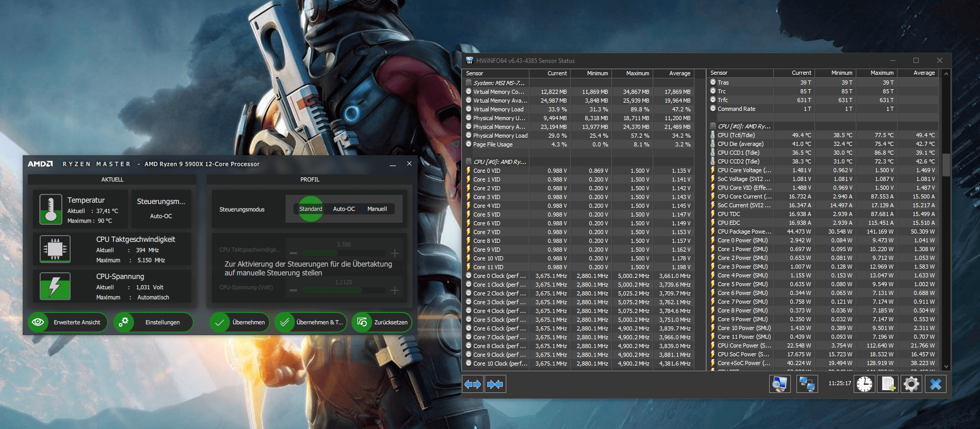
Task: Select the CPU CCD1 (Tdie) row
Action: coord(823,153)
